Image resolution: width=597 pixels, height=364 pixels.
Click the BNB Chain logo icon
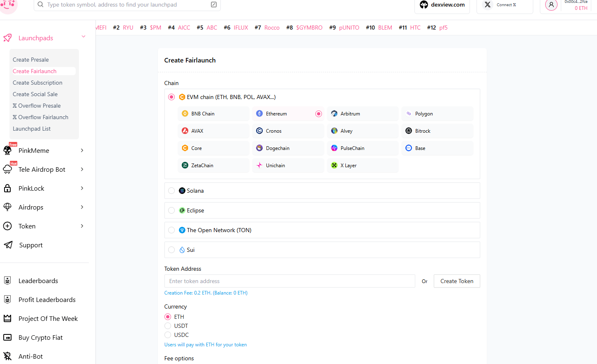coord(185,113)
